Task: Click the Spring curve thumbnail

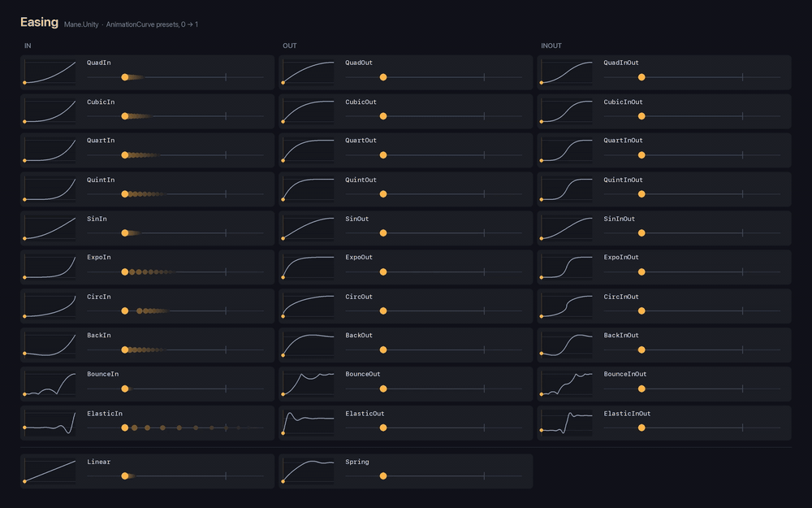Action: point(308,471)
